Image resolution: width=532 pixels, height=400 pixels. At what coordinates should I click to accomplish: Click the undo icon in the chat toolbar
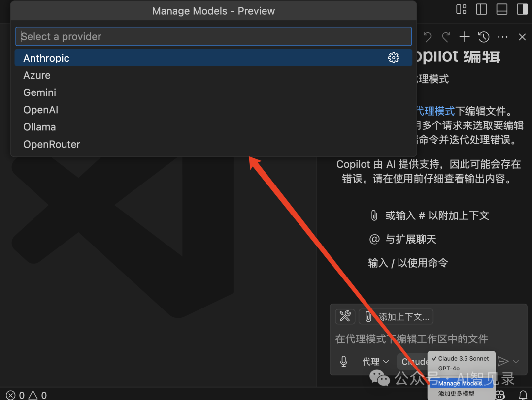point(427,37)
